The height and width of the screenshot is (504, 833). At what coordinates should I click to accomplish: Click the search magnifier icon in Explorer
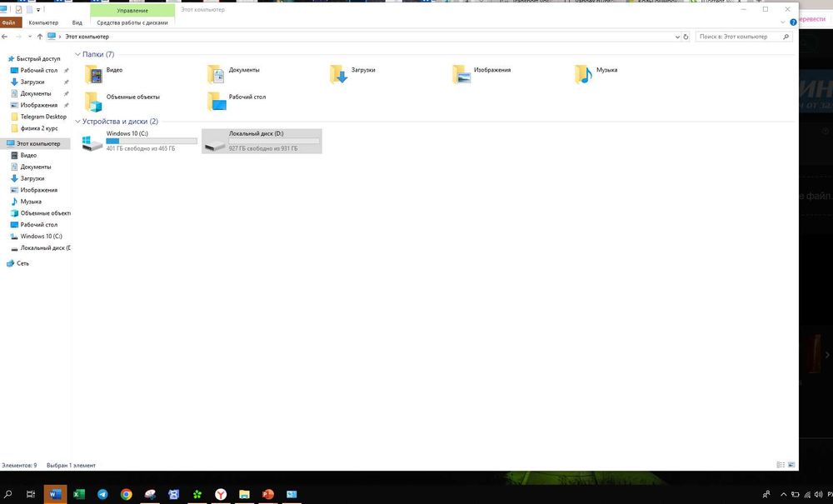coord(786,37)
